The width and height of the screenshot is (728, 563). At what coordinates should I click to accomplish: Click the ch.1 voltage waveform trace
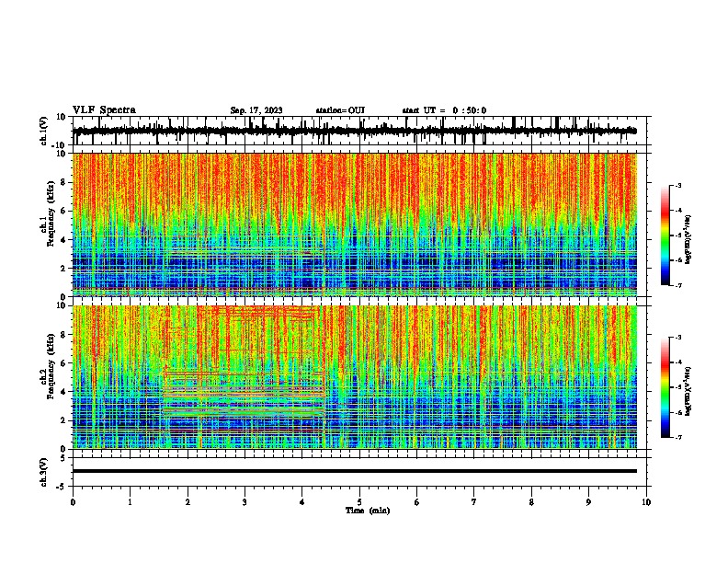pyautogui.click(x=355, y=131)
